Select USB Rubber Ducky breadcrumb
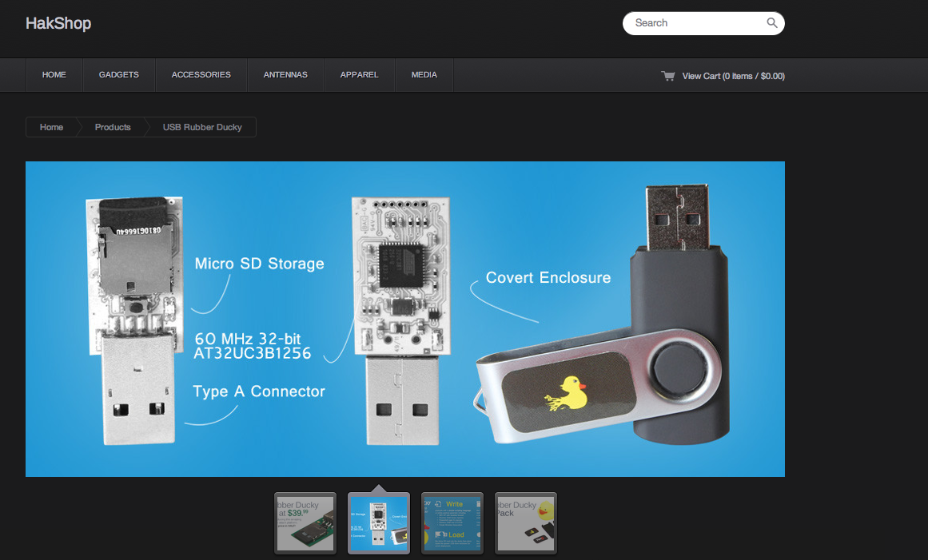The image size is (928, 560). coord(202,127)
